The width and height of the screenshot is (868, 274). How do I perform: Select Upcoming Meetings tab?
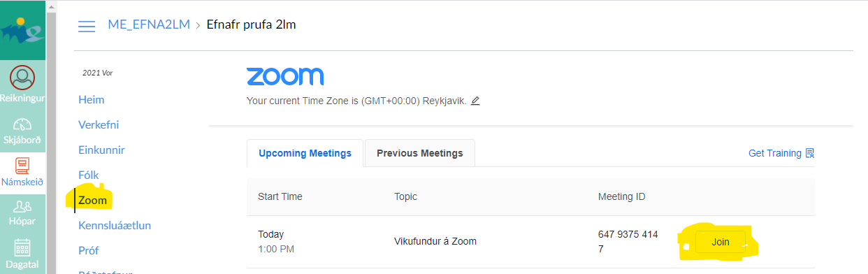305,153
